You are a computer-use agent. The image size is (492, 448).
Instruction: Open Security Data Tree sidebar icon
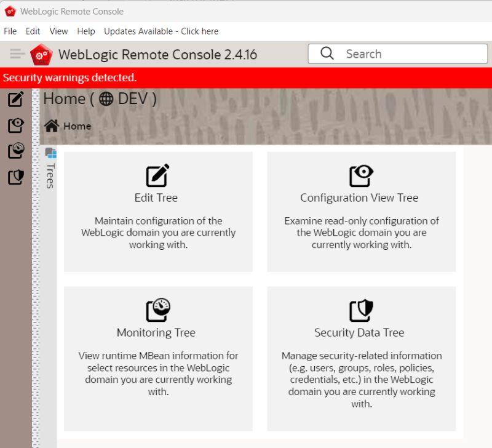pos(16,177)
